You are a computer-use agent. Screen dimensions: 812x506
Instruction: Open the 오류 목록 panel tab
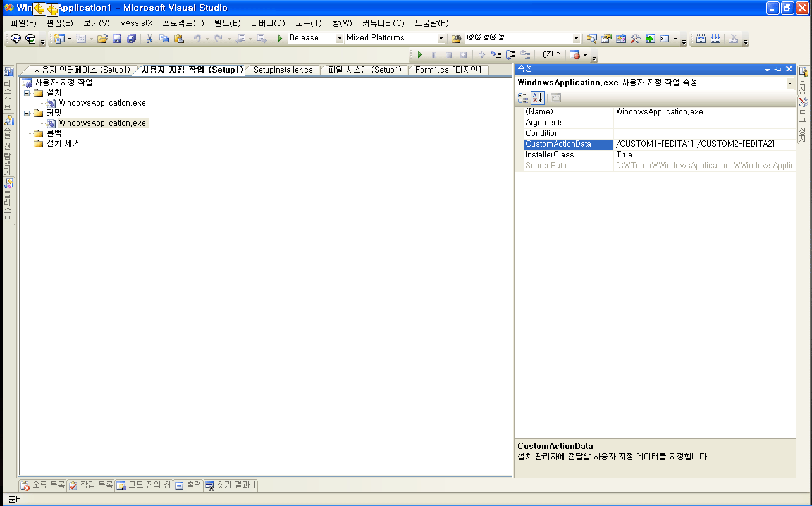[43, 485]
